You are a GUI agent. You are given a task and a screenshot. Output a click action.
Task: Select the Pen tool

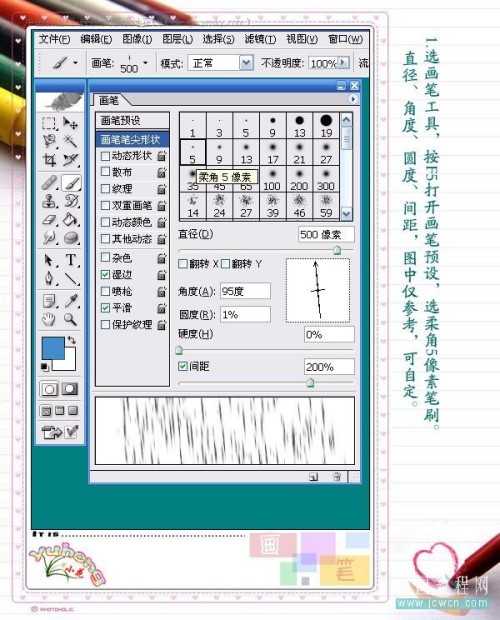(x=49, y=279)
